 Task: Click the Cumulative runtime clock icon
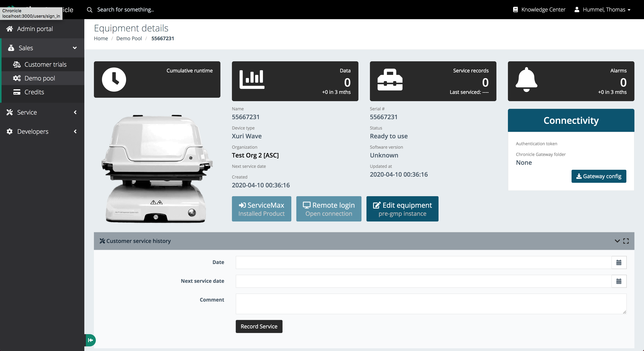[x=114, y=80]
